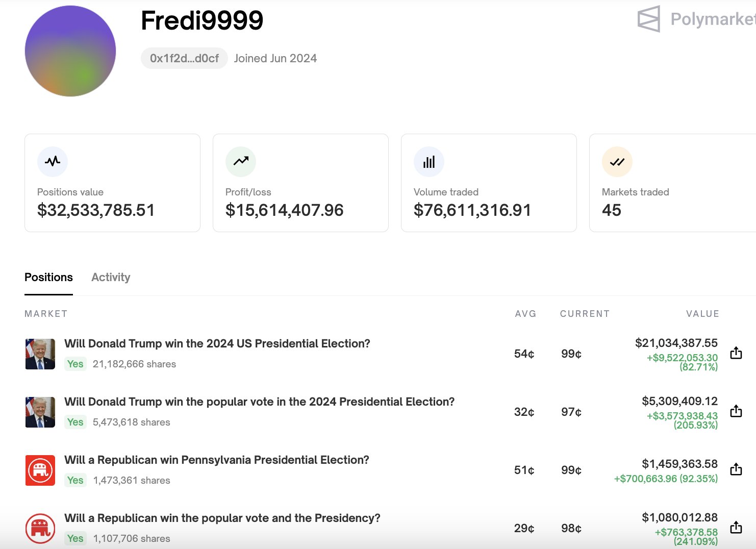Share the Pennsylvania Republican position
Screen dimensions: 756x549
click(x=736, y=469)
